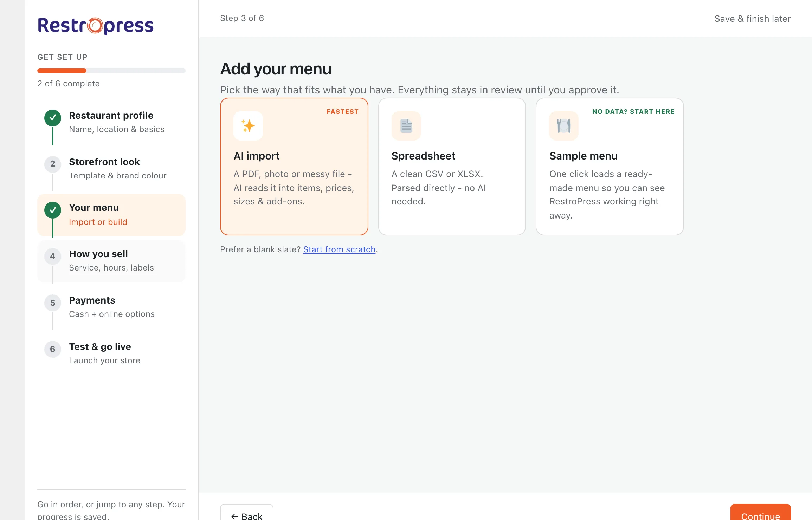Click the Spreadsheet document icon
The width and height of the screenshot is (812, 520).
point(406,126)
